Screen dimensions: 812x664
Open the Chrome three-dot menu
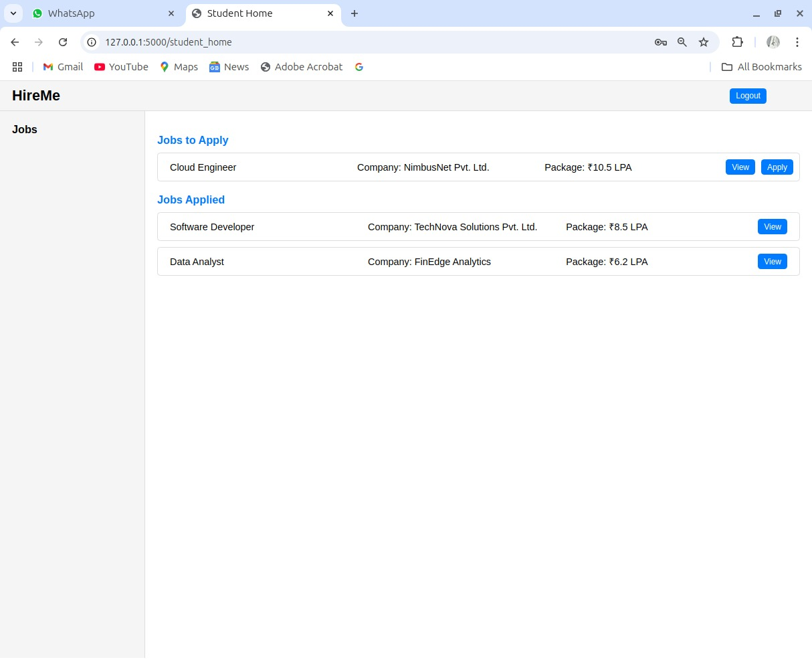coord(797,42)
